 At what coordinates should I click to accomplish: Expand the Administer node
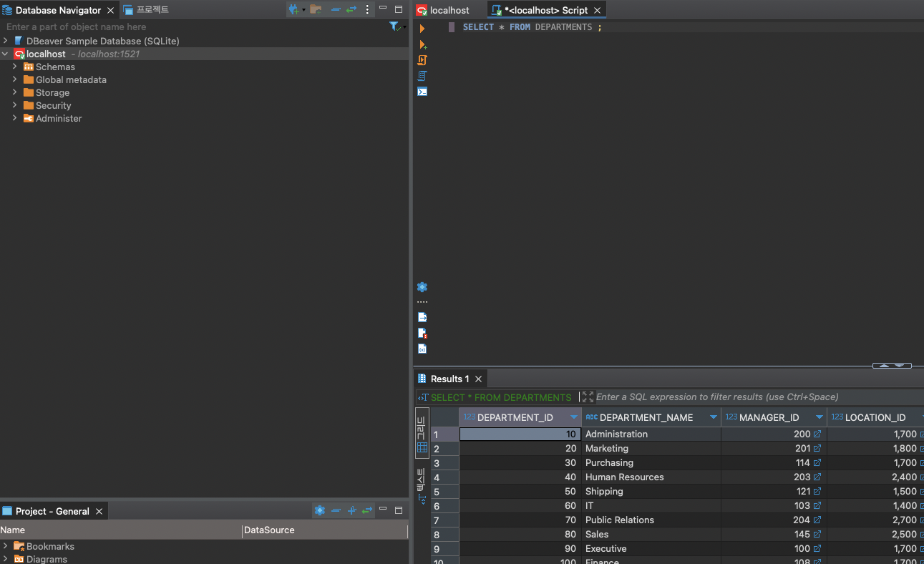(x=15, y=118)
